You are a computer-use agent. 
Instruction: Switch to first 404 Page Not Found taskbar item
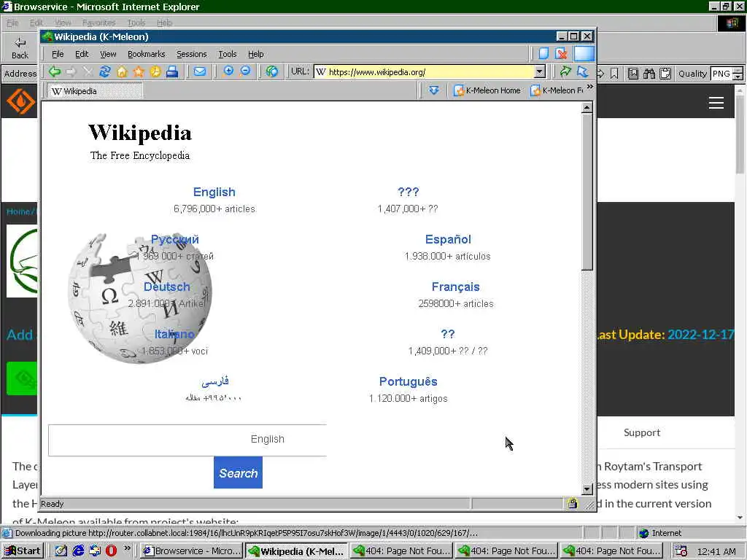pos(402,551)
